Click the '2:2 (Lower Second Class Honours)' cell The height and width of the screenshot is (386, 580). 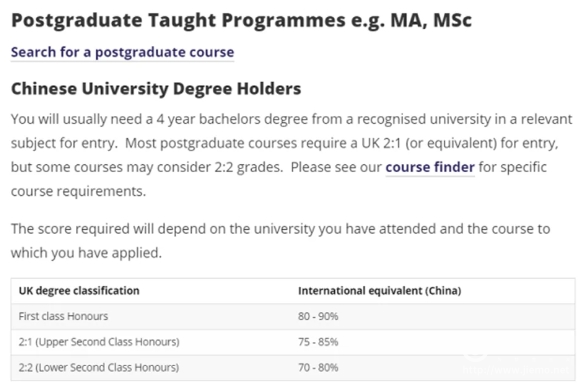pos(99,368)
